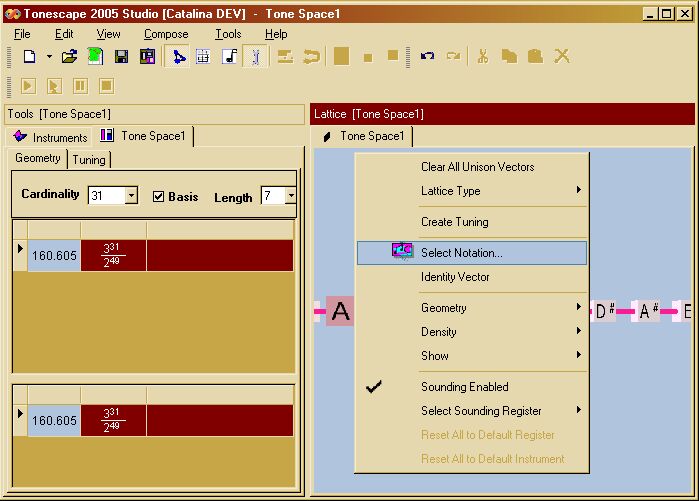Switch to the Instruments tab
This screenshot has height=501, width=699.
50,137
